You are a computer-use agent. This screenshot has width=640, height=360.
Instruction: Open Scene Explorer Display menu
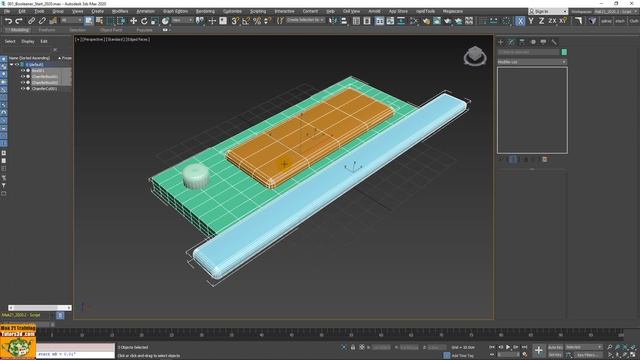tap(28, 42)
